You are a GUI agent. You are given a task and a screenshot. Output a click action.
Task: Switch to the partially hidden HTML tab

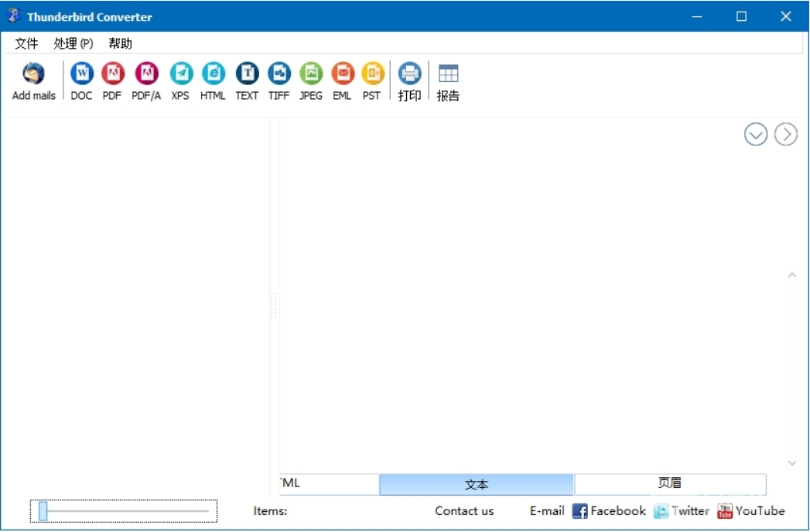330,483
